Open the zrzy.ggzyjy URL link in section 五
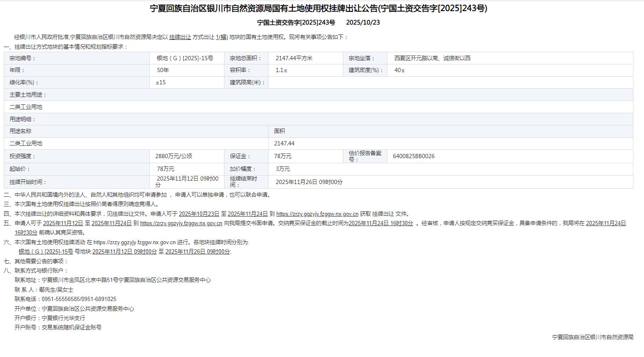The width and height of the screenshot is (644, 357). (x=181, y=223)
